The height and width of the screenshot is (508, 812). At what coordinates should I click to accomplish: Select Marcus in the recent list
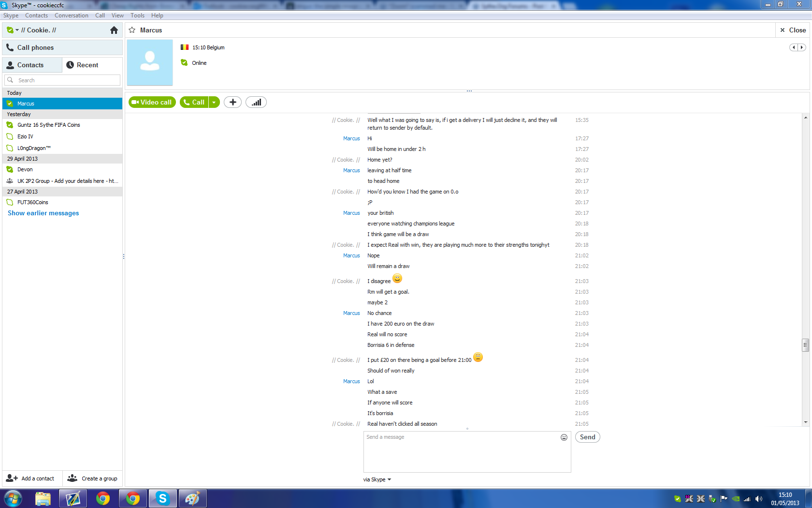click(x=62, y=104)
